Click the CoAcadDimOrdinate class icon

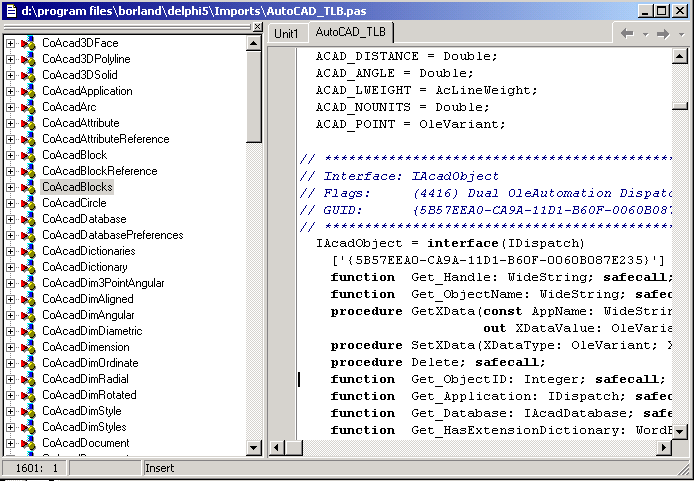pyautogui.click(x=28, y=363)
